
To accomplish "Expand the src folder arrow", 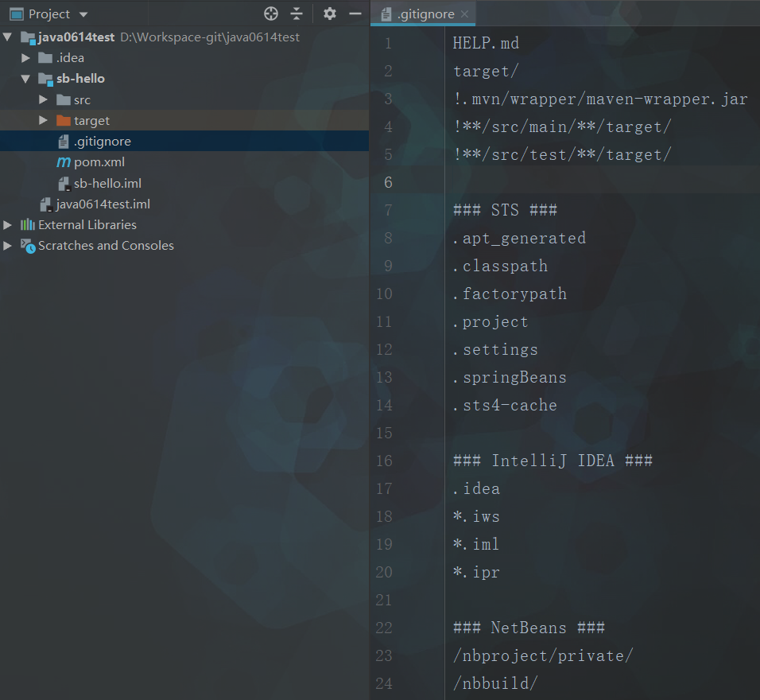I will [44, 100].
